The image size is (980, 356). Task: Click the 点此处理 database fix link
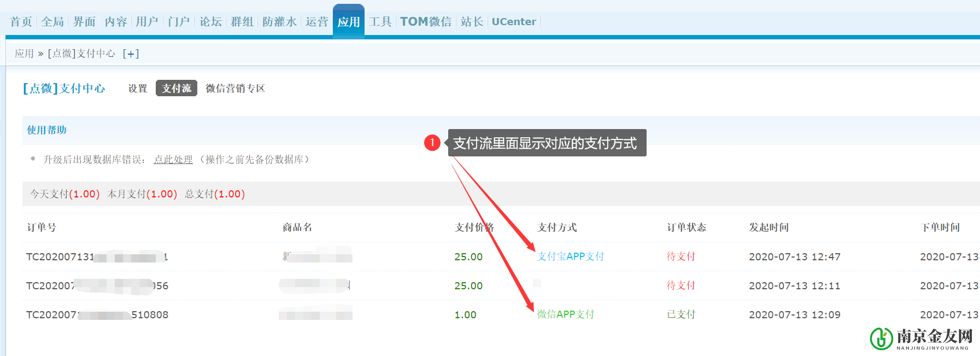(x=173, y=160)
